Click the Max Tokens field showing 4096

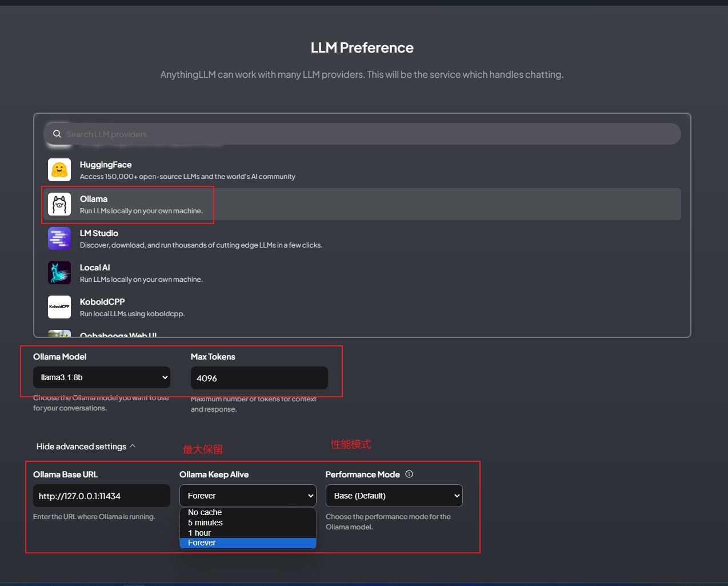tap(259, 378)
